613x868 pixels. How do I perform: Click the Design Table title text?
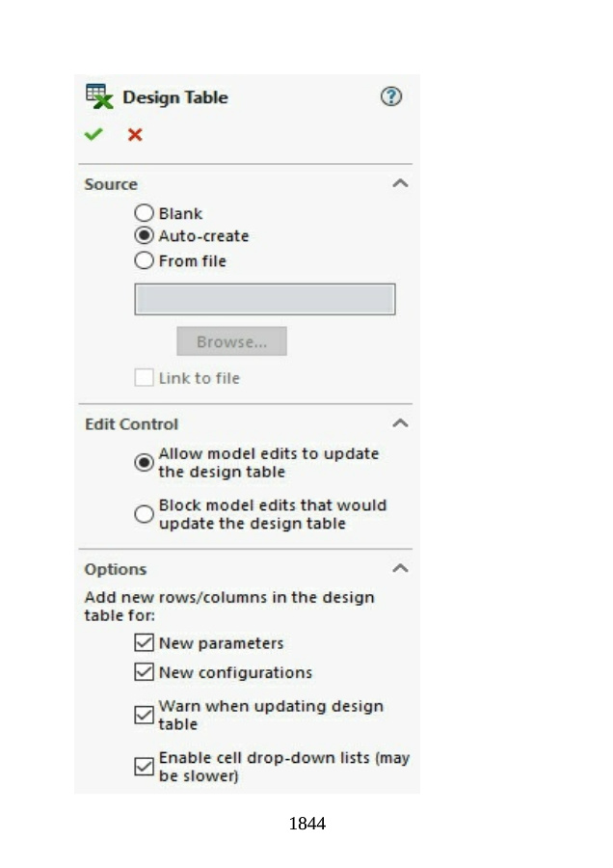[x=175, y=97]
